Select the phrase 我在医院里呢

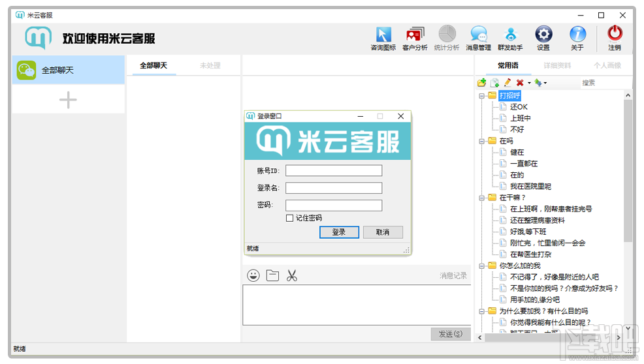530,187
